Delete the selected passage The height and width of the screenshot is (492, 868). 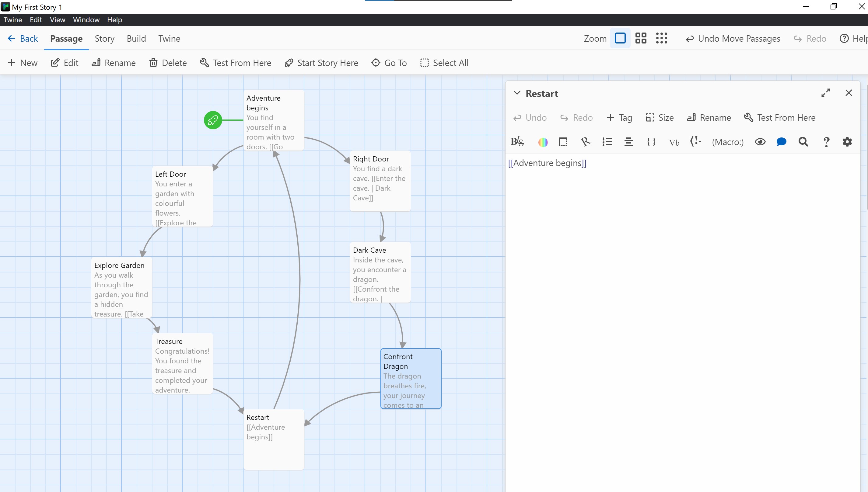168,63
